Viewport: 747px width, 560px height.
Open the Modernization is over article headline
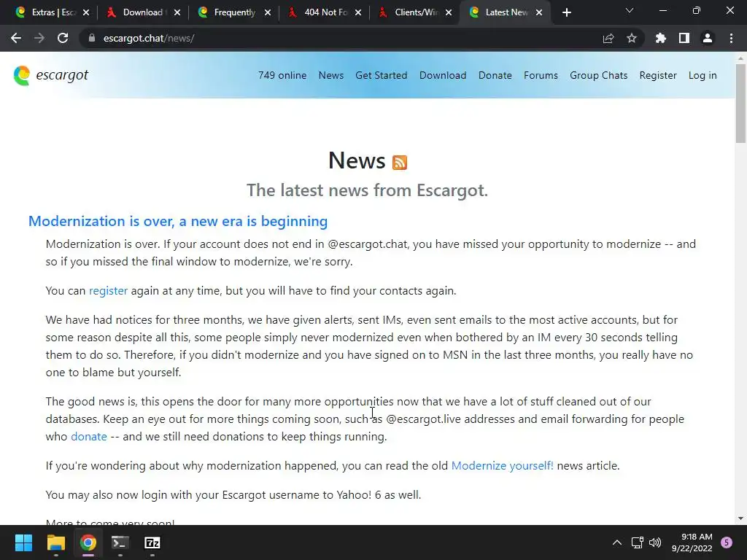point(178,221)
